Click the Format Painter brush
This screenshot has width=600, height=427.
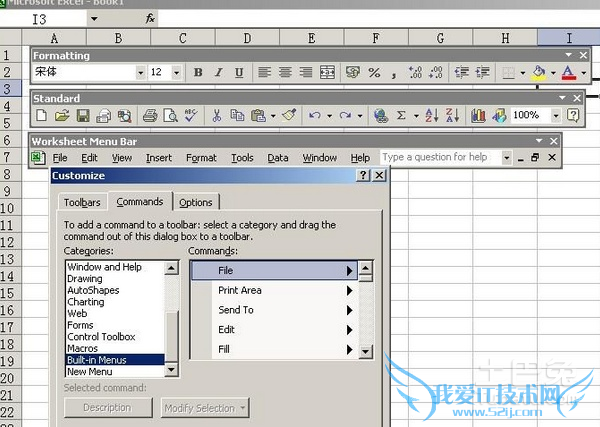(290, 115)
